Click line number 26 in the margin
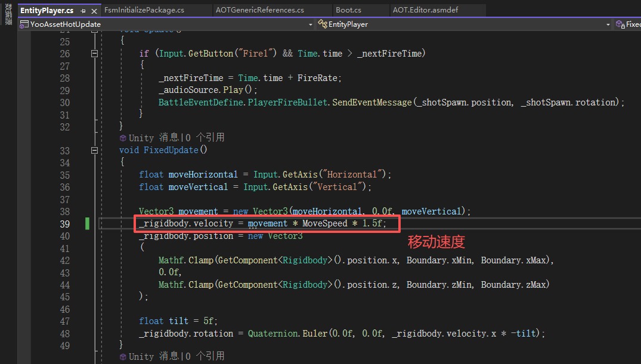The width and height of the screenshot is (641, 364). coord(65,54)
